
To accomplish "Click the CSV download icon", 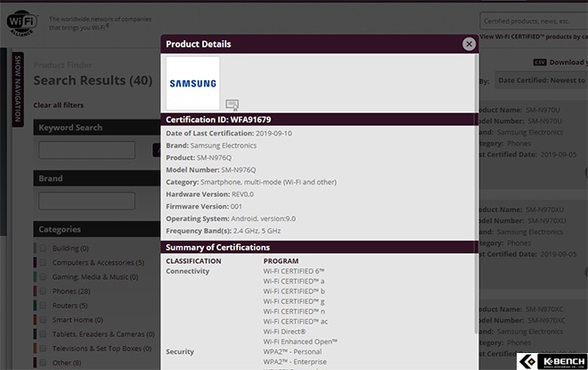I will (x=540, y=62).
